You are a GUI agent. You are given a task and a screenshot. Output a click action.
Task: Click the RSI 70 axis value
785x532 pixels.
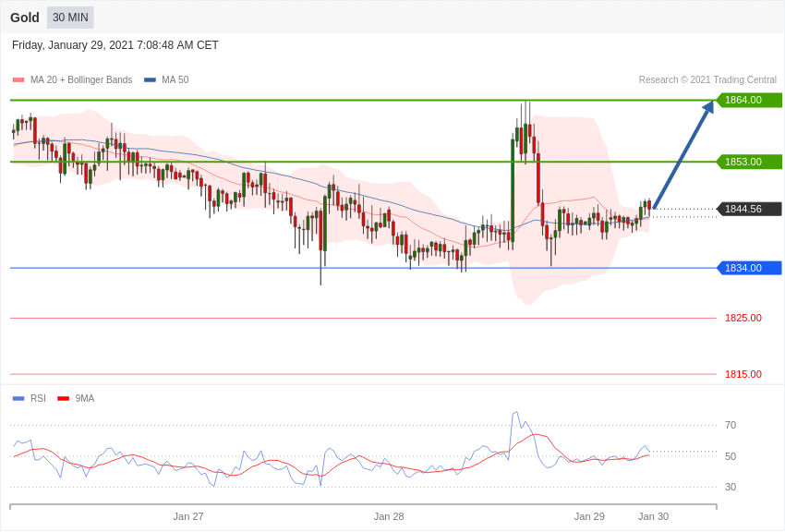tap(731, 426)
